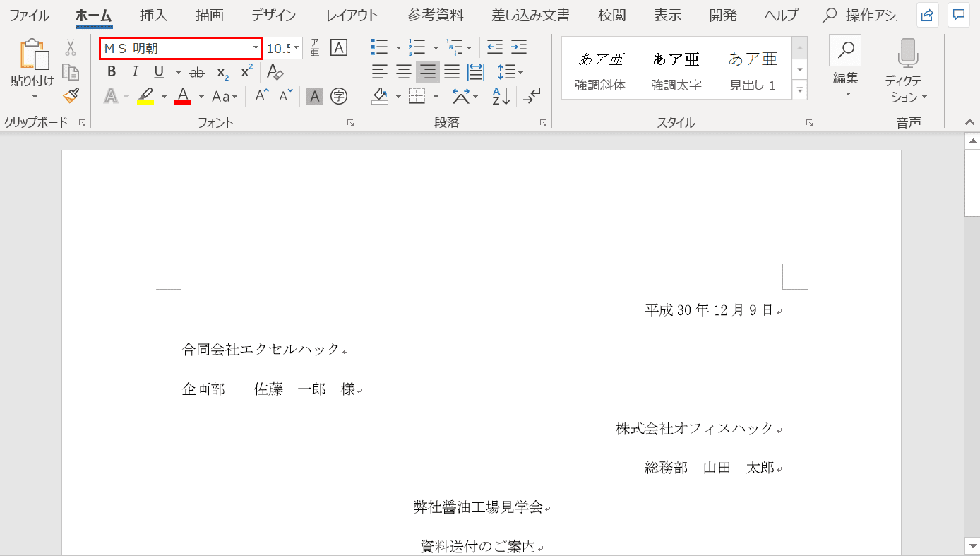Apply the 見出し 1 style
980x556 pixels.
tap(753, 69)
